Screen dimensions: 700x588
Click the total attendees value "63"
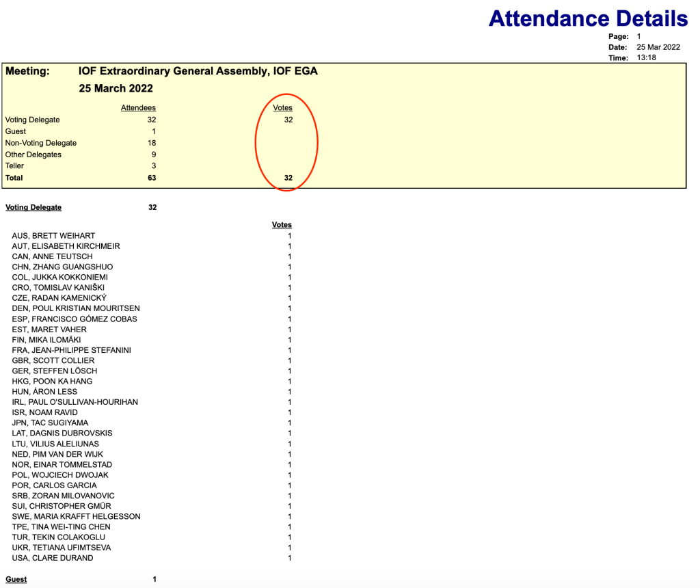(x=151, y=178)
